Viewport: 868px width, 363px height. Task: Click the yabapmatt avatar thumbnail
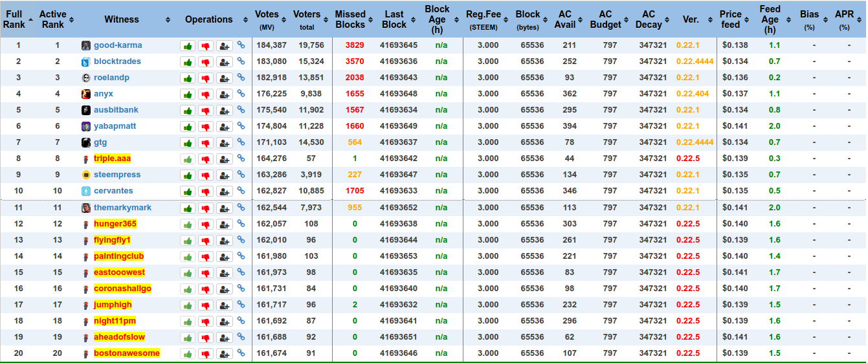click(86, 126)
